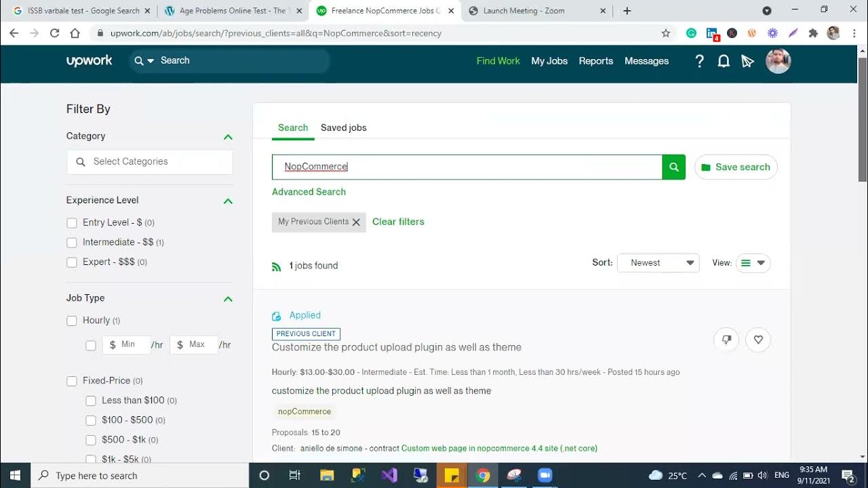The width and height of the screenshot is (868, 488).
Task: Go to Messages
Action: (x=646, y=61)
